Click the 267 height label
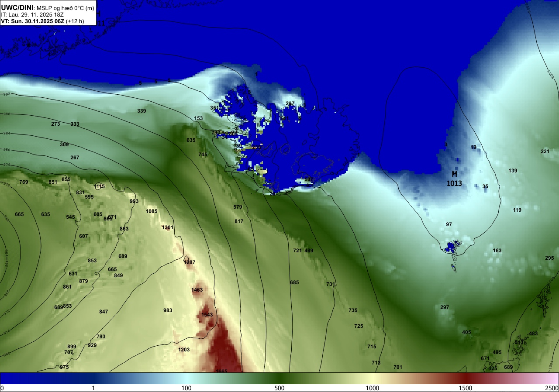This screenshot has width=559, height=392. [75, 158]
